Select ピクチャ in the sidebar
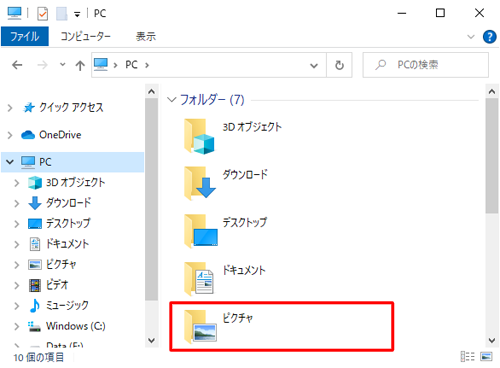500x368 pixels. (61, 264)
